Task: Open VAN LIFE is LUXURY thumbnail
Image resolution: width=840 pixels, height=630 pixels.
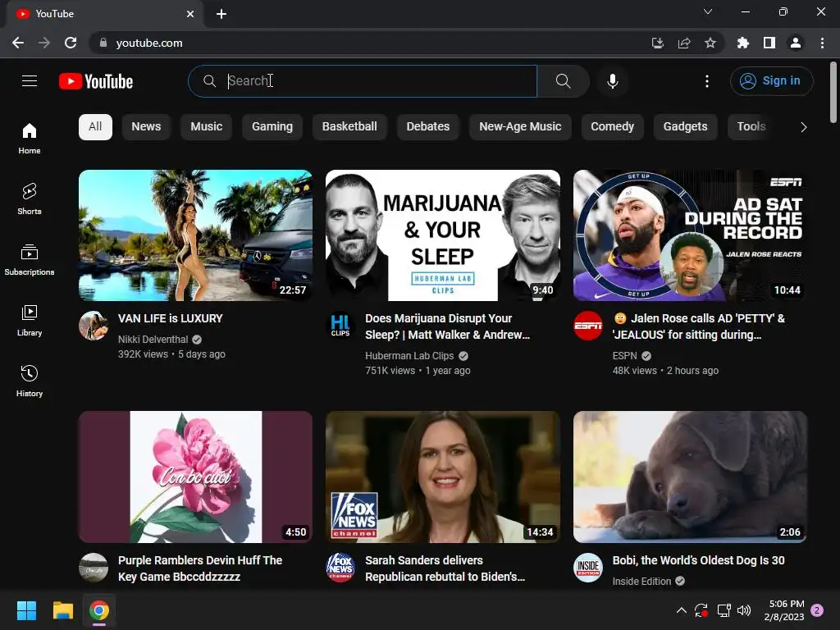Action: [x=195, y=235]
